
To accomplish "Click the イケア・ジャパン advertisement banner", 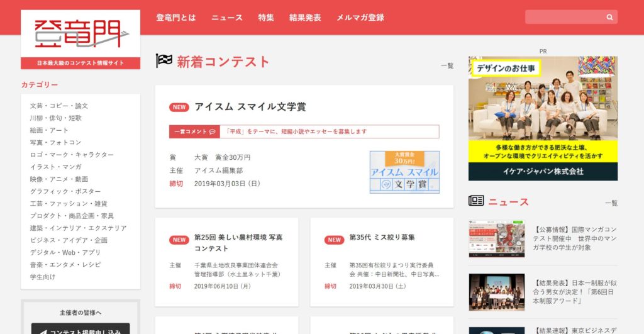I will 543,118.
